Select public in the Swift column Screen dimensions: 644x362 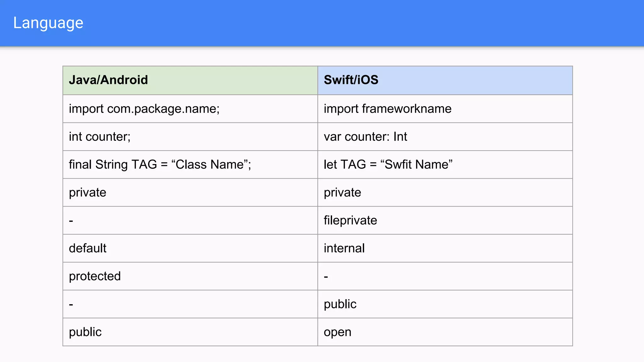coord(340,304)
